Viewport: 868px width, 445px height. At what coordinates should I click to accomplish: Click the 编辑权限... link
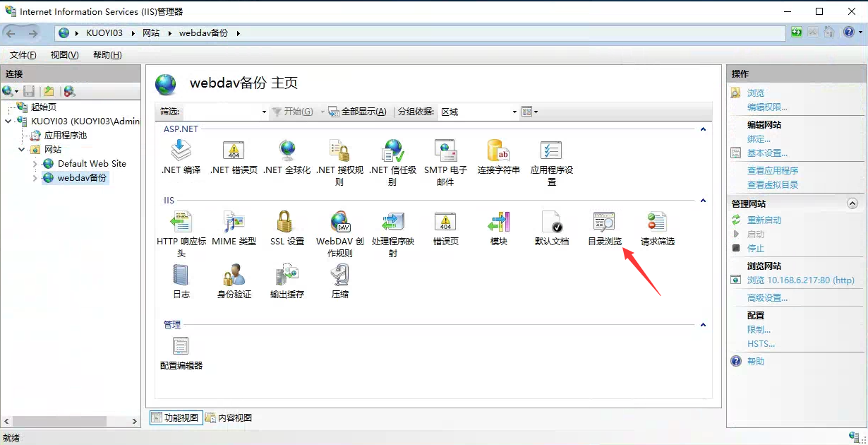pos(767,107)
